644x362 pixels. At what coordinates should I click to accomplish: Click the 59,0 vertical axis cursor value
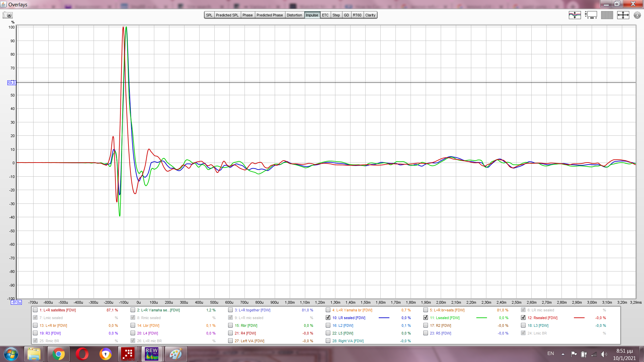pos(11,83)
